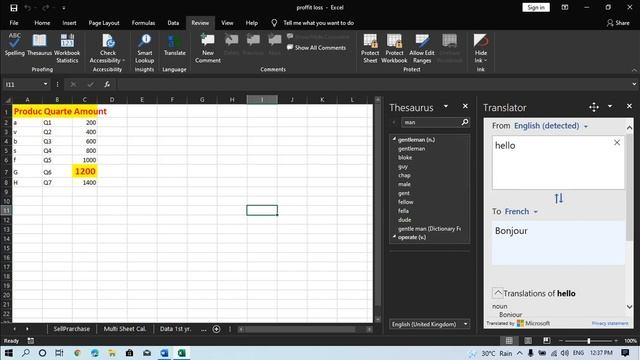Switch to the Insert tab
Screen dimensions: 640x360
pyautogui.click(x=69, y=23)
